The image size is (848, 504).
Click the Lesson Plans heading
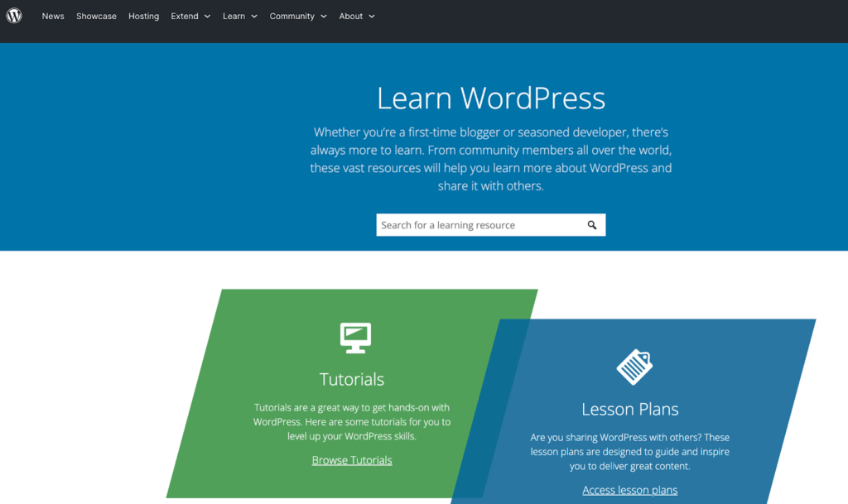[629, 409]
